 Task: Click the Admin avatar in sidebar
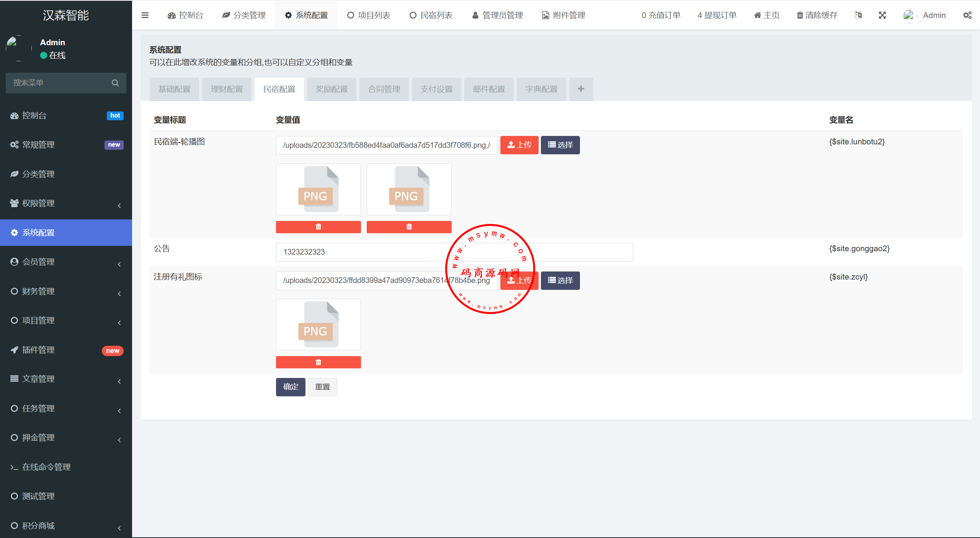point(19,49)
